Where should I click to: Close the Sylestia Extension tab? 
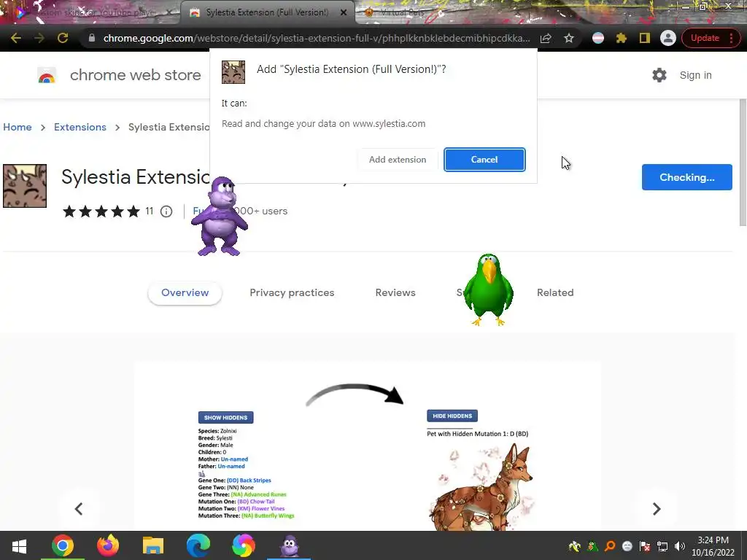point(344,13)
